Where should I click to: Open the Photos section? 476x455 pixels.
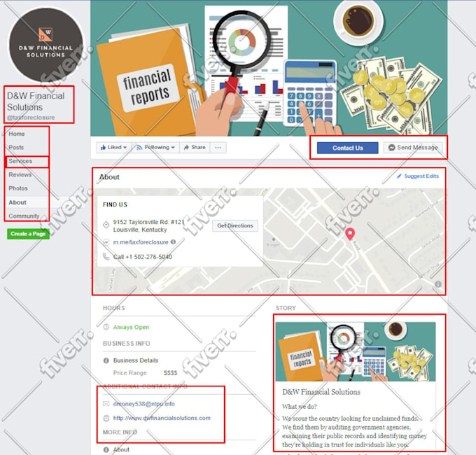(x=18, y=188)
